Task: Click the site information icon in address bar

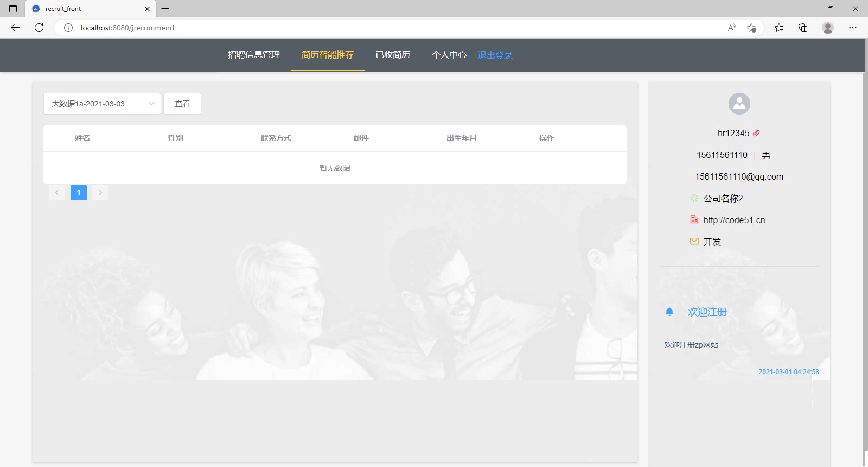Action: tap(68, 28)
